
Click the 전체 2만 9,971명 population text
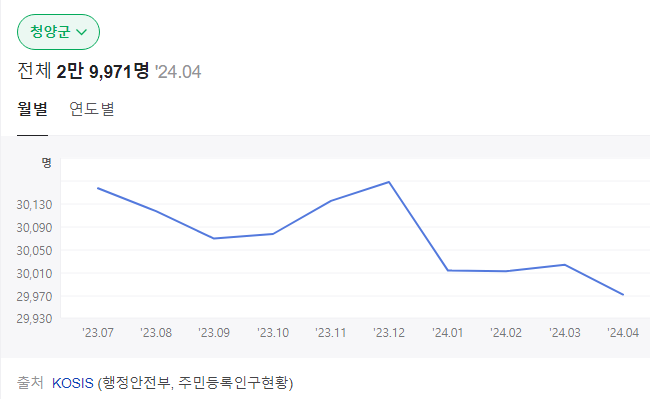(83, 71)
